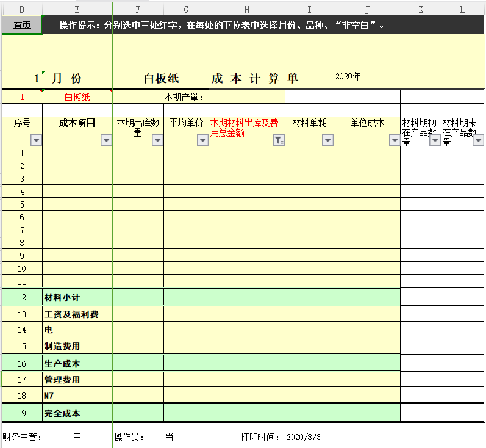Open the 单位成本 filter dropdown
The height and width of the screenshot is (448, 486).
(x=395, y=140)
